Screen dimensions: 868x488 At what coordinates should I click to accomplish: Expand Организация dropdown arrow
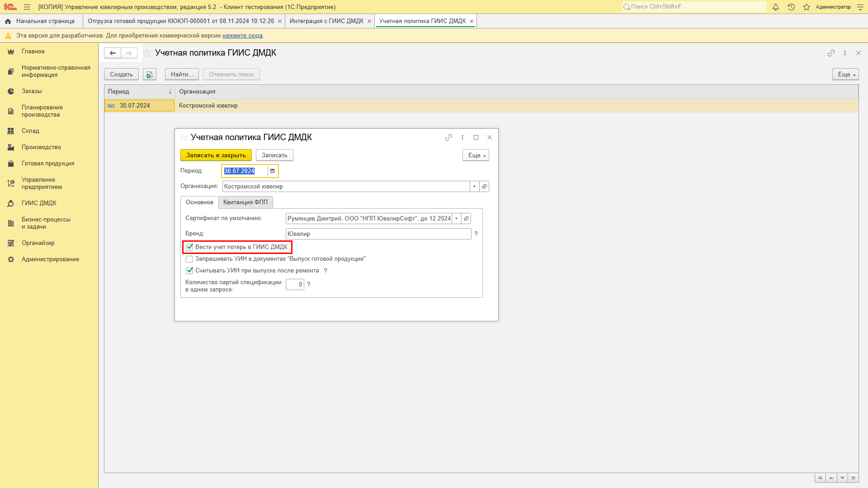point(474,186)
